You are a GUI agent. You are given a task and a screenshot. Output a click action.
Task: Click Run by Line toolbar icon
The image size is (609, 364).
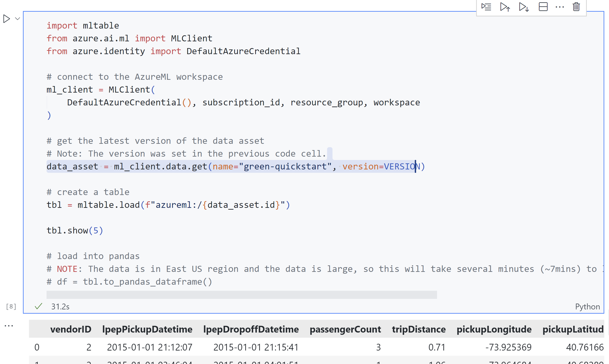pyautogui.click(x=486, y=7)
